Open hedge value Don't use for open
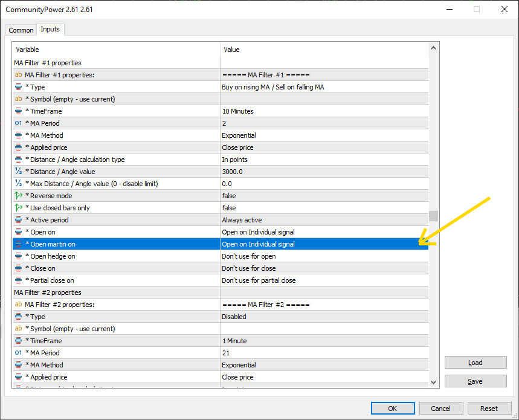The width and height of the screenshot is (519, 420). [x=324, y=256]
